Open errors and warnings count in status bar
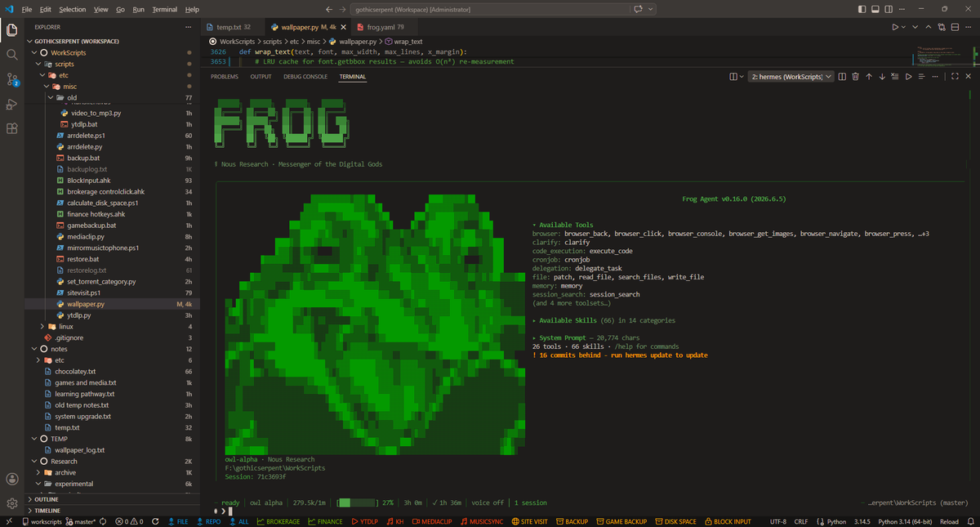This screenshot has width=980, height=527. (129, 521)
